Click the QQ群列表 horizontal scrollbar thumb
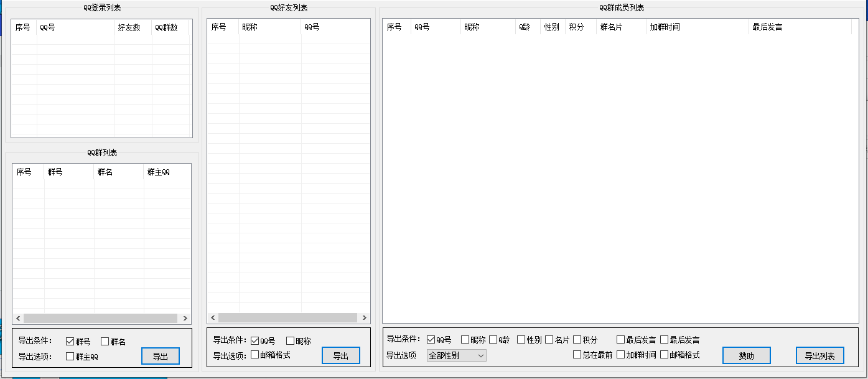The width and height of the screenshot is (868, 379). 100,318
